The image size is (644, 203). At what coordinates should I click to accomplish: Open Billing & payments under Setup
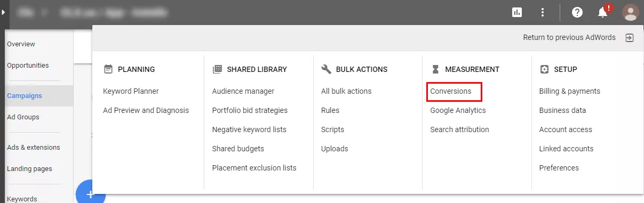570,91
